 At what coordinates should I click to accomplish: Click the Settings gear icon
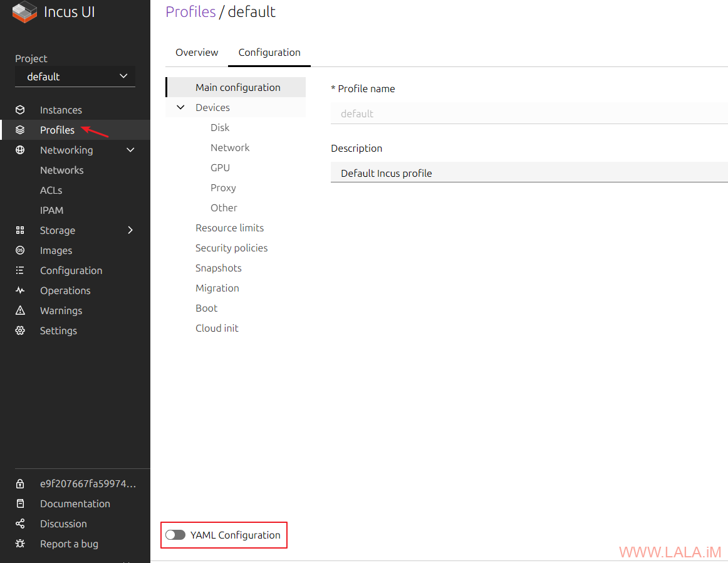click(x=20, y=330)
